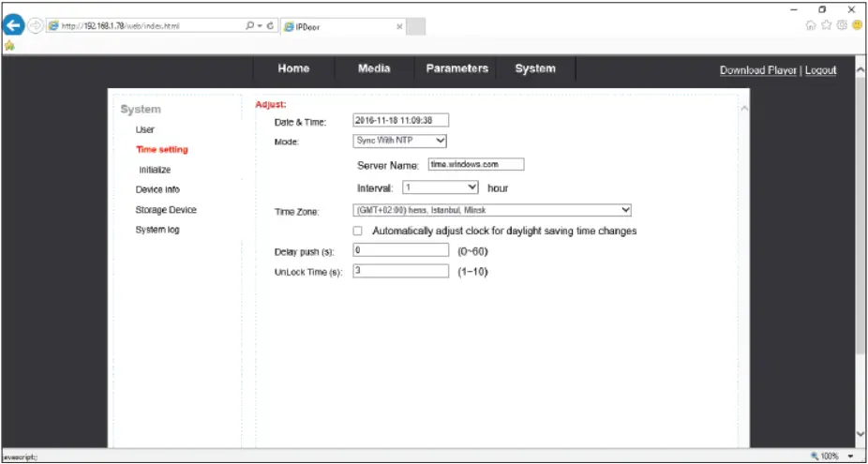This screenshot has width=868, height=464.
Task: Open System log in sidebar
Action: (x=157, y=230)
